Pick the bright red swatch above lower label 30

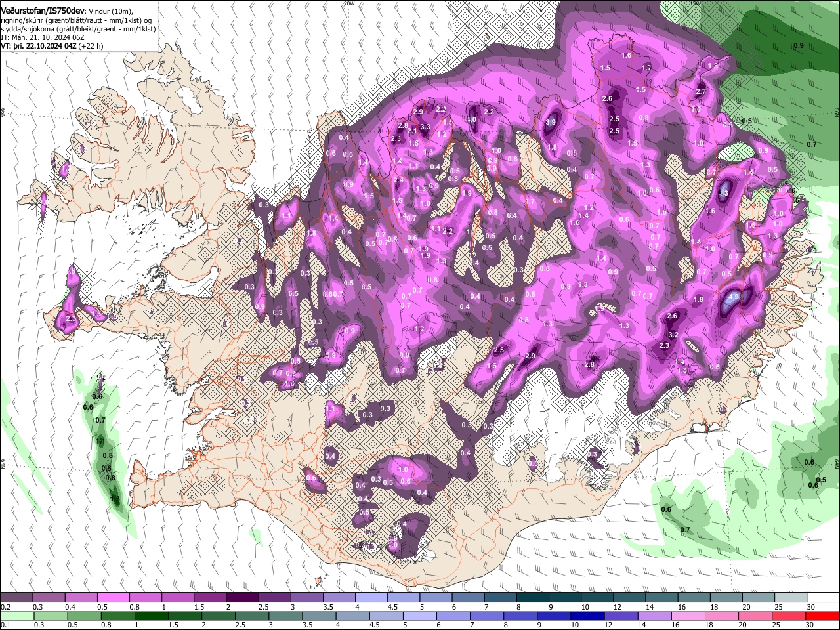[823, 616]
